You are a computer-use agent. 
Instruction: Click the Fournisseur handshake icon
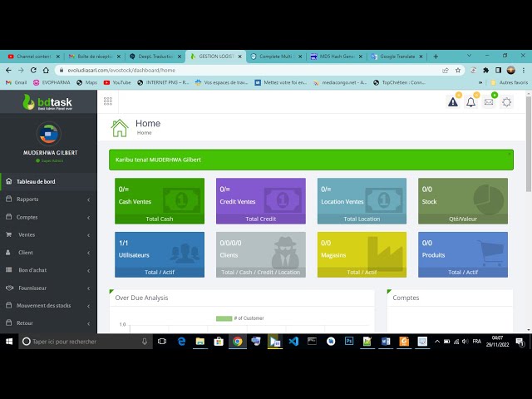click(x=9, y=288)
